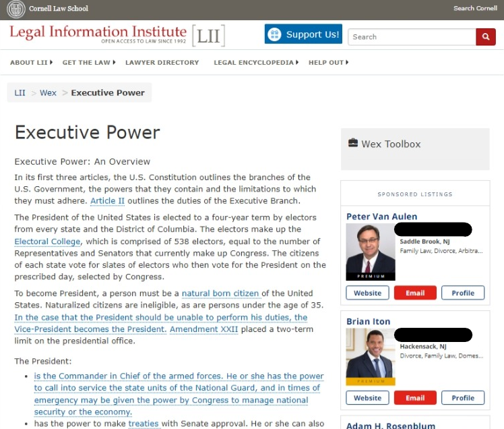This screenshot has width=504, height=429.
Task: Expand the GET THE LAW menu
Action: 89,63
